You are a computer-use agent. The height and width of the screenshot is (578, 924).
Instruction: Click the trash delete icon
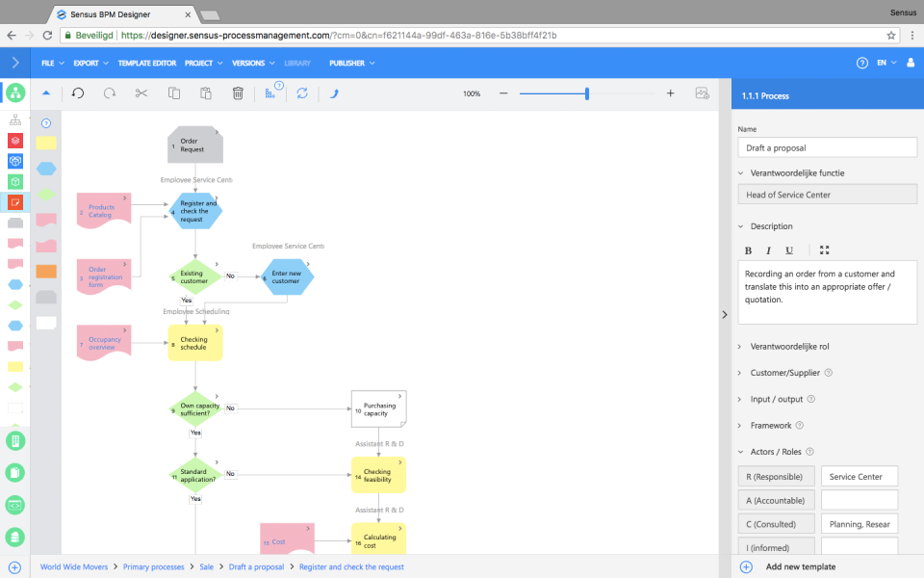tap(238, 93)
